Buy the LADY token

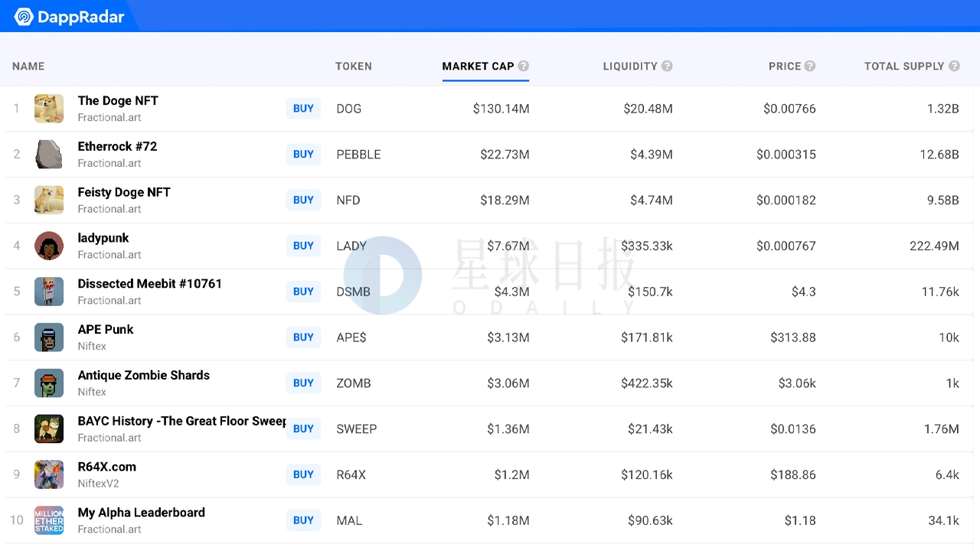coord(304,246)
